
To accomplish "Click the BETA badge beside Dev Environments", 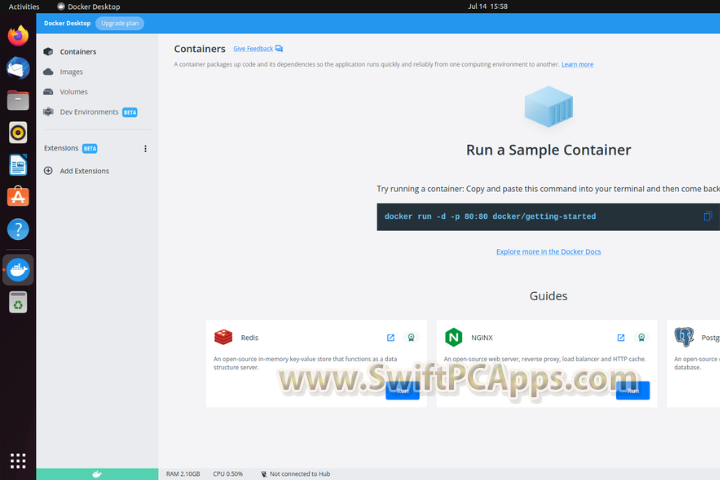I will pos(130,112).
